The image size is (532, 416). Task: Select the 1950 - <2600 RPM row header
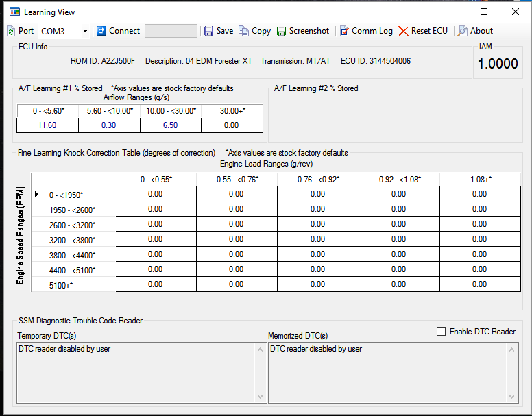point(73,210)
